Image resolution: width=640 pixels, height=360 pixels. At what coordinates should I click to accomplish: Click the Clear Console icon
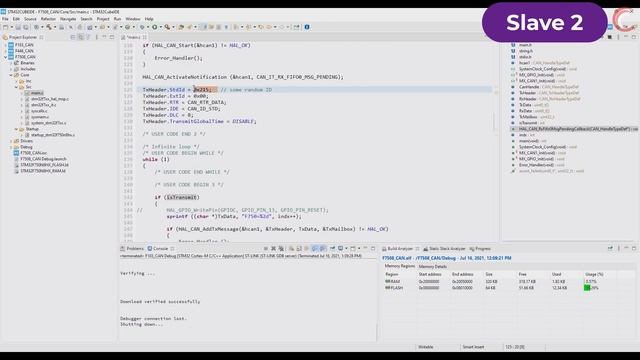[x=291, y=249]
